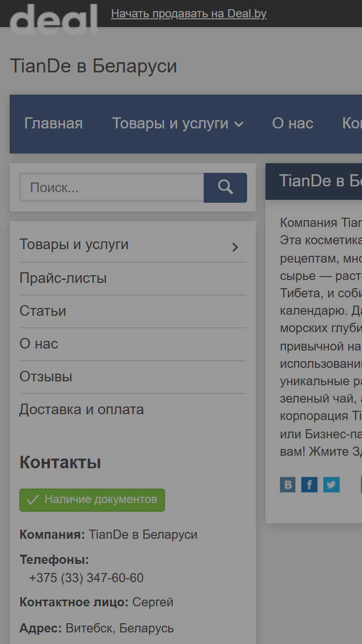Go to the Главная navigation item
362x644 pixels.
[x=54, y=124]
